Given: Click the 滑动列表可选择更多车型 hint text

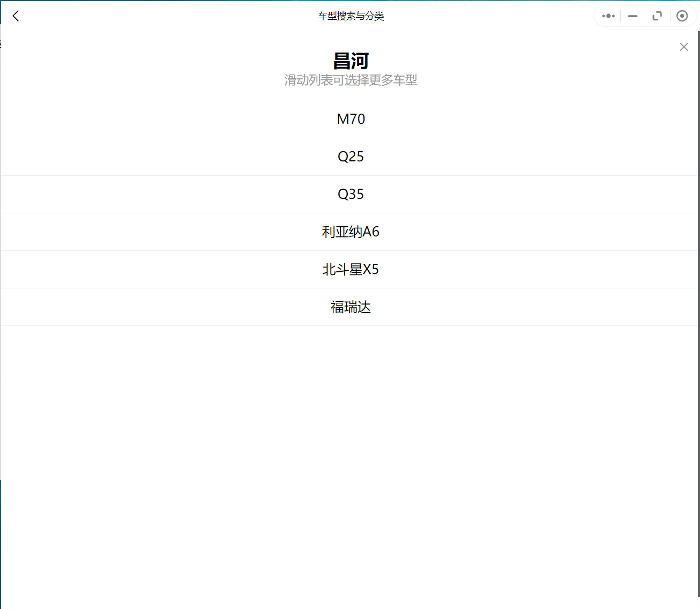Looking at the screenshot, I should coord(351,80).
